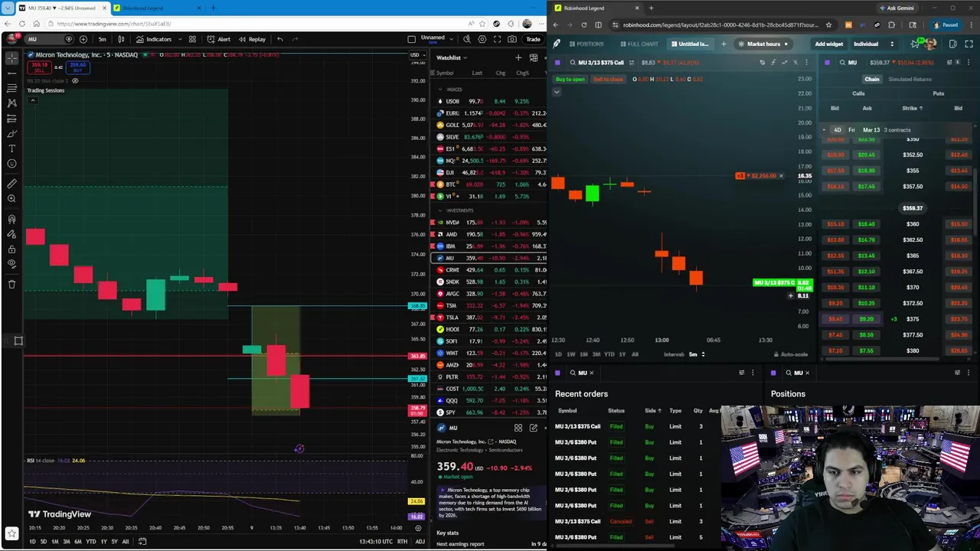Image resolution: width=980 pixels, height=551 pixels.
Task: Select the Untitled layout tab in Robinhood
Action: (689, 44)
